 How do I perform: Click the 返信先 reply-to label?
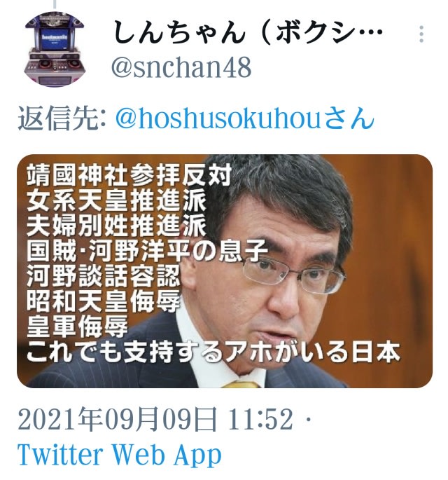(x=62, y=118)
